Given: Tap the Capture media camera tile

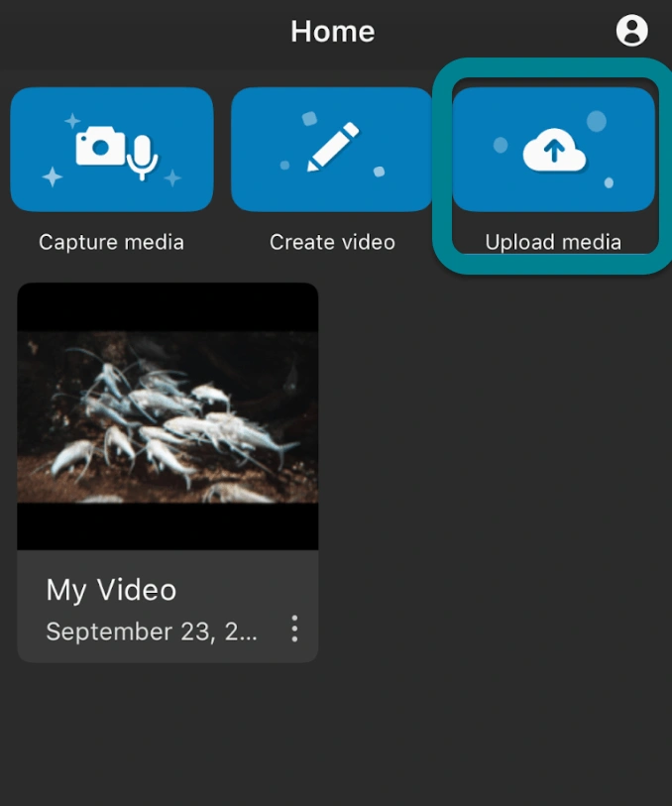Looking at the screenshot, I should 111,149.
